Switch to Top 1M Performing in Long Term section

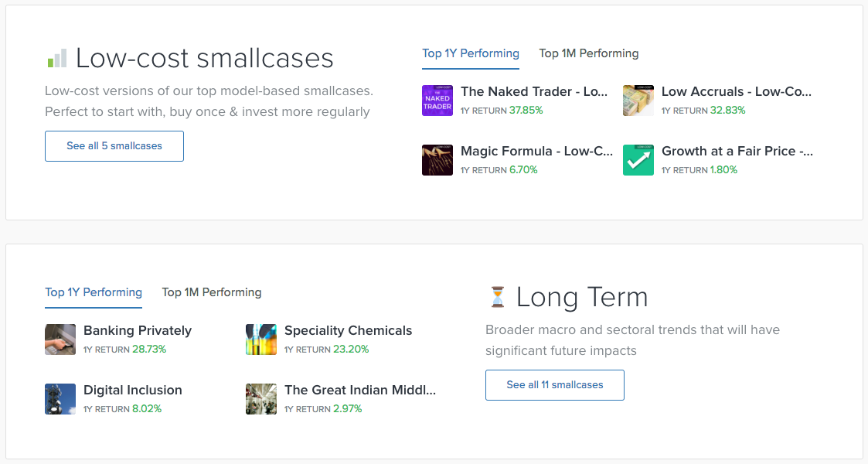[211, 292]
